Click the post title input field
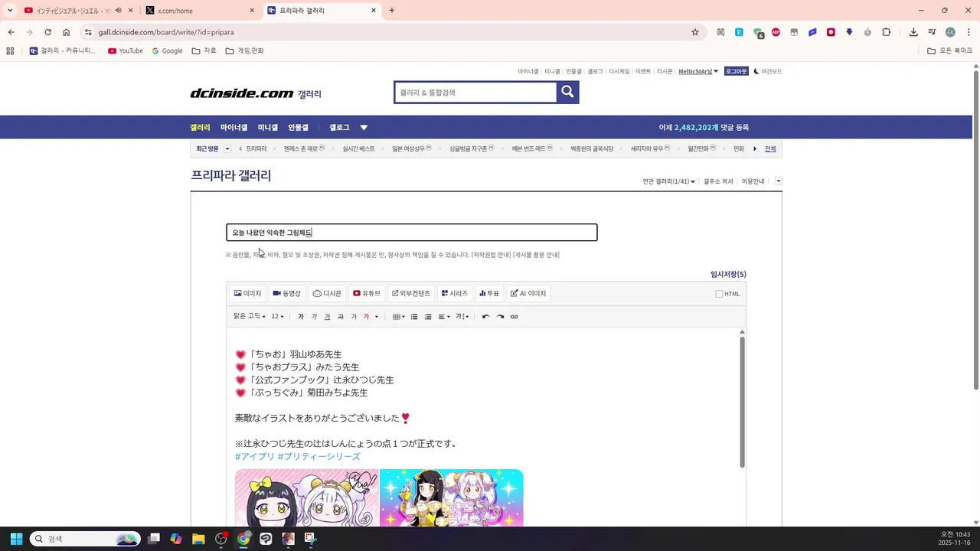Image resolution: width=980 pixels, height=551 pixels. 412,233
